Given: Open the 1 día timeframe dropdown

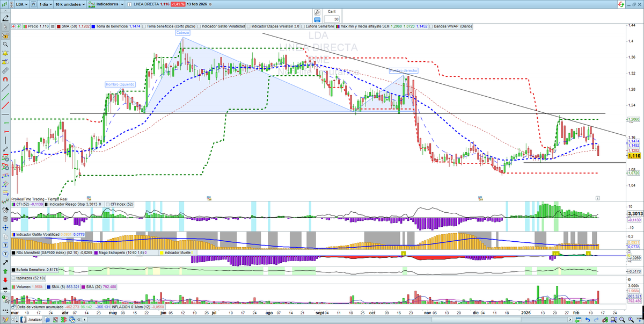Looking at the screenshot, I should point(46,4).
